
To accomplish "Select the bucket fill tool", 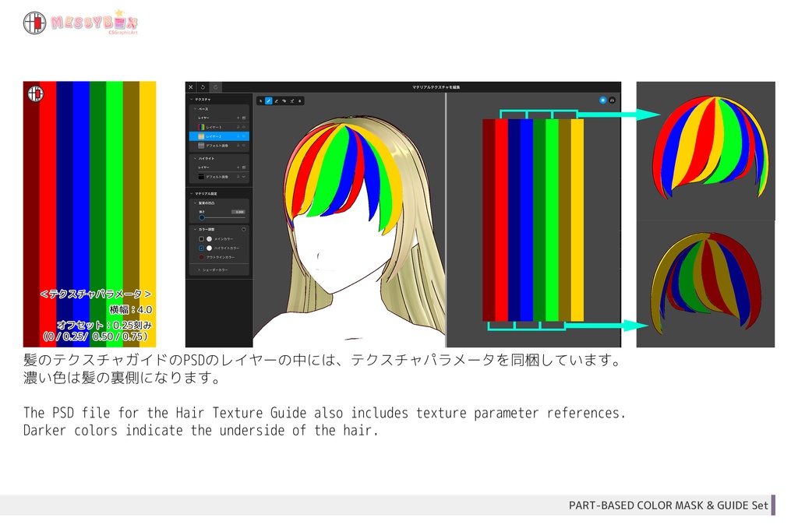I will point(284,100).
